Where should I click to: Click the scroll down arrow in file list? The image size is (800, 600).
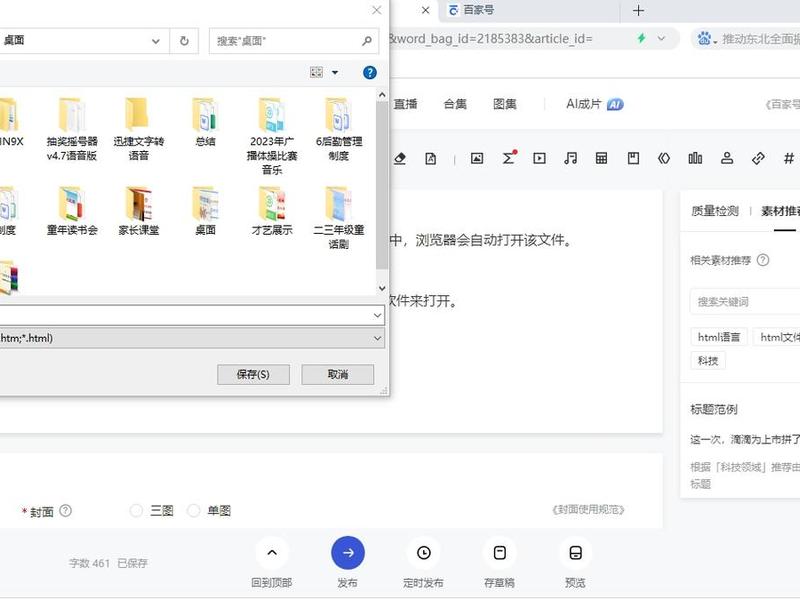(x=382, y=288)
